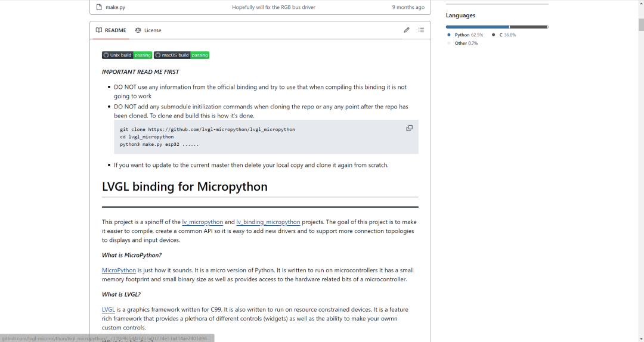The width and height of the screenshot is (644, 342).
Task: Open the LVGL hyperlink
Action: [108, 310]
